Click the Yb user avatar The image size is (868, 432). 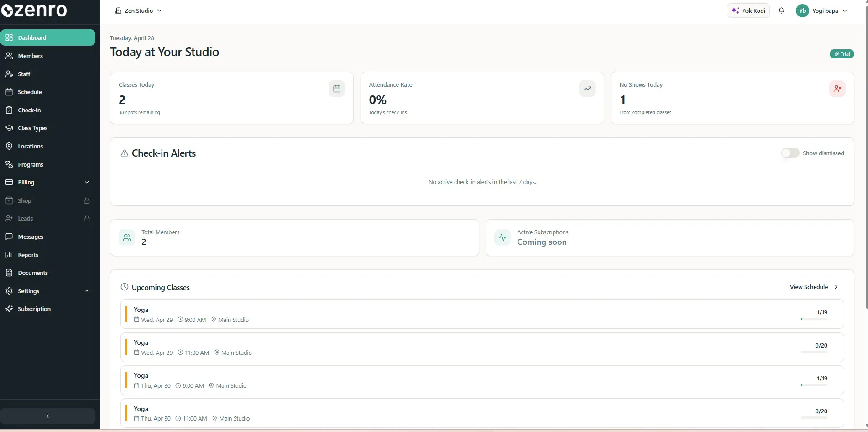point(802,11)
